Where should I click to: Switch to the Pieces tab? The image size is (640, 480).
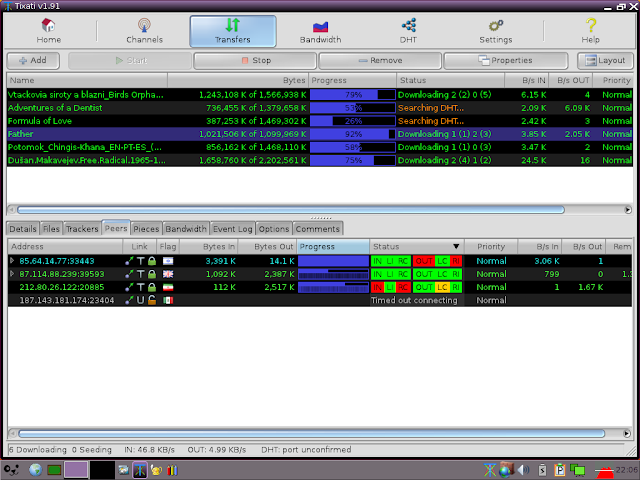pos(146,229)
